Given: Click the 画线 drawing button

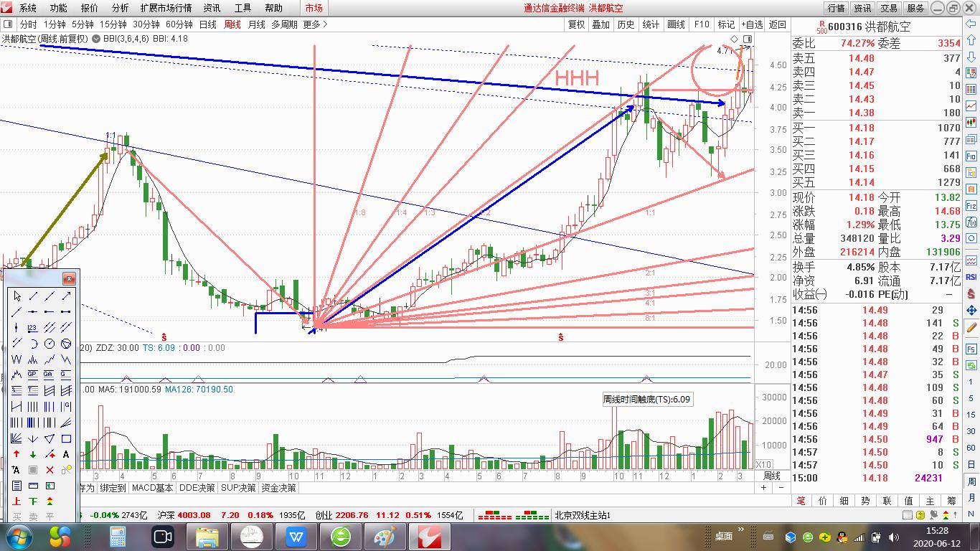Looking at the screenshot, I should click(676, 24).
